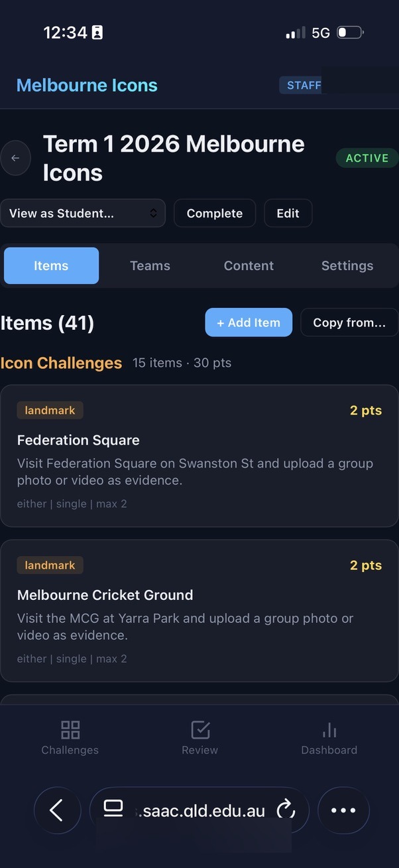Open the Settings tab
Image resolution: width=399 pixels, height=868 pixels.
coord(347,265)
